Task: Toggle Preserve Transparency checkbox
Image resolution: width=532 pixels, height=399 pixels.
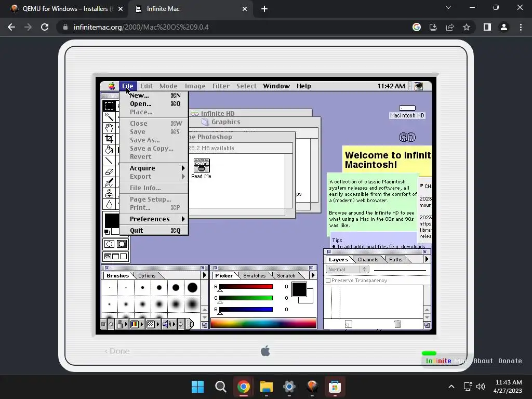Action: click(x=328, y=281)
